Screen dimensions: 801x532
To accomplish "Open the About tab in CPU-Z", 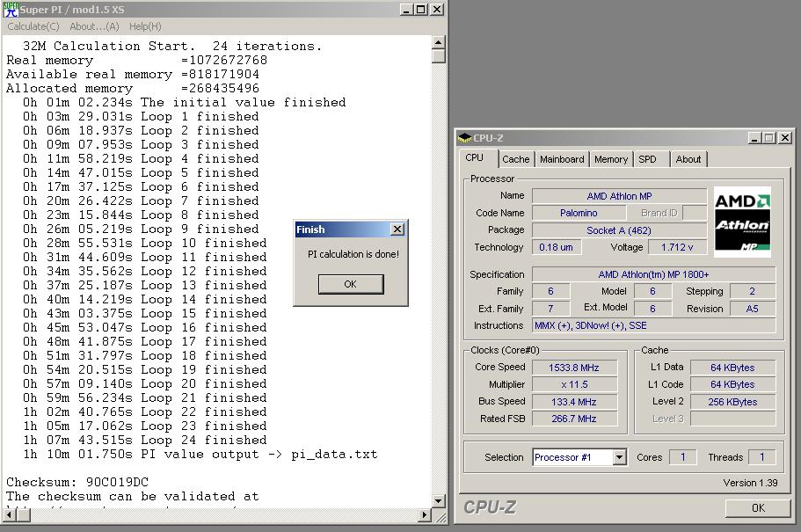I will 688,159.
